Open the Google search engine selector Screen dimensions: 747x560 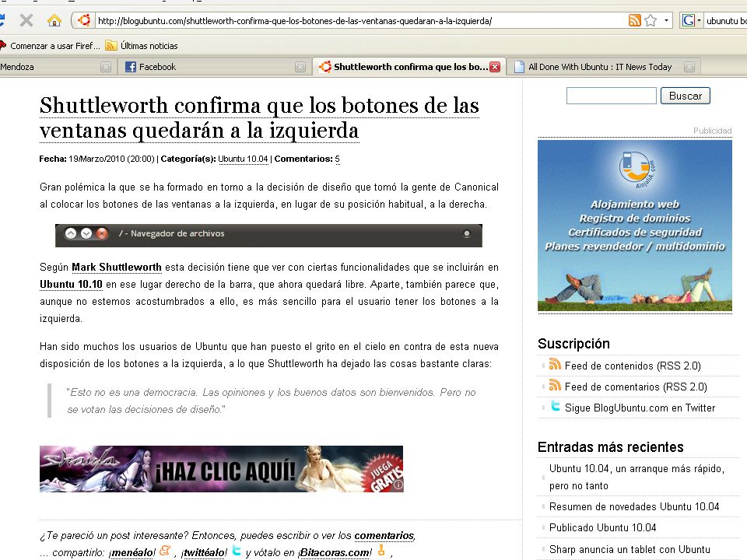[x=692, y=20]
